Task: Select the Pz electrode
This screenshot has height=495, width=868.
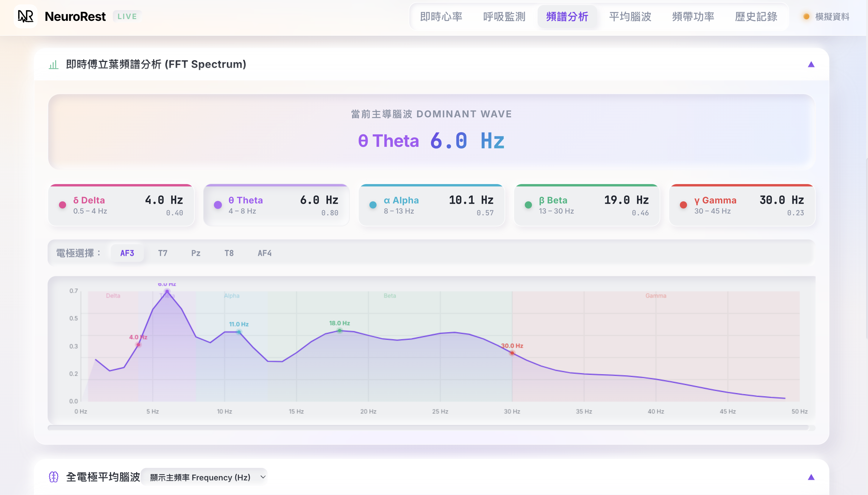Action: (196, 253)
